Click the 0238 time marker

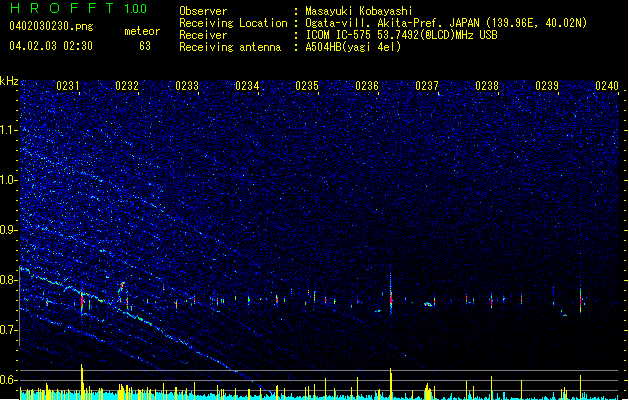[x=487, y=86]
